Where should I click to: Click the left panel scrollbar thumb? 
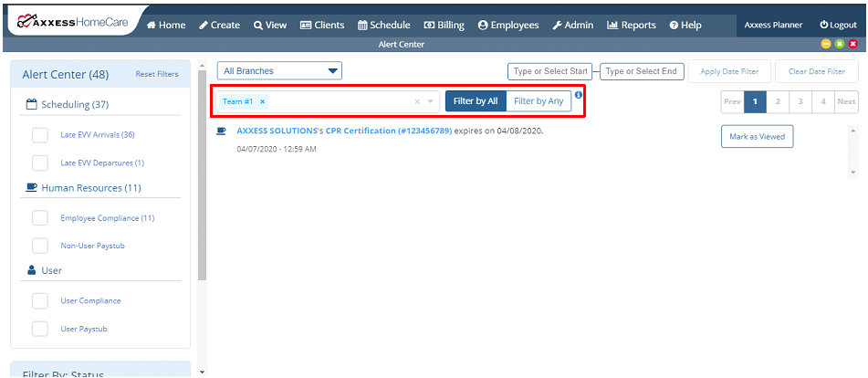(x=202, y=174)
